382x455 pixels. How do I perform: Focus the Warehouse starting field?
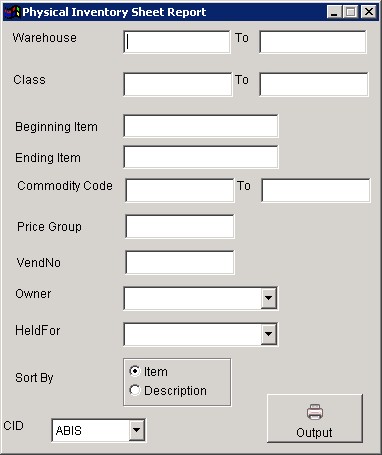click(177, 42)
